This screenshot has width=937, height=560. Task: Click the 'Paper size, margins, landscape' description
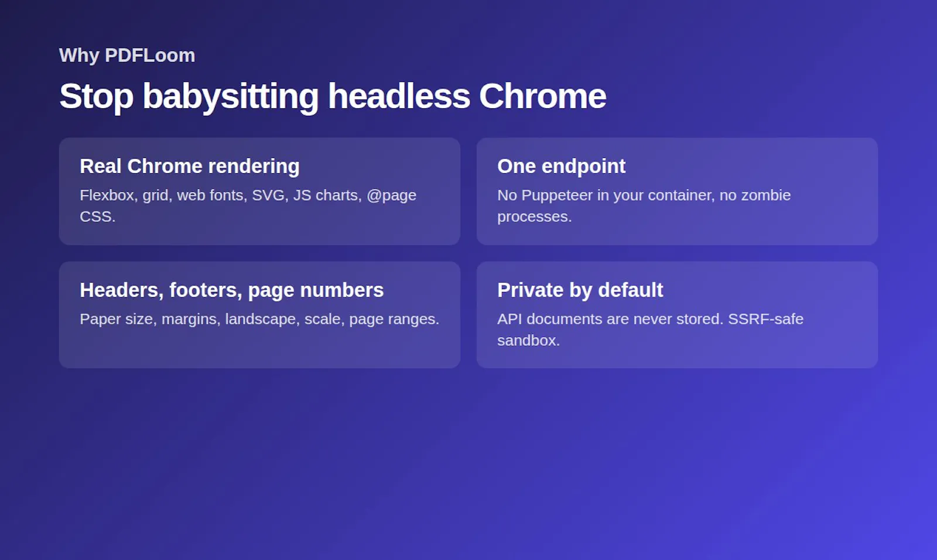coord(190,319)
